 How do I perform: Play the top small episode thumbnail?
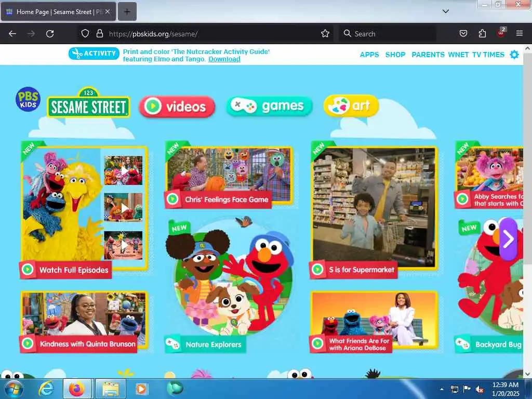(123, 170)
